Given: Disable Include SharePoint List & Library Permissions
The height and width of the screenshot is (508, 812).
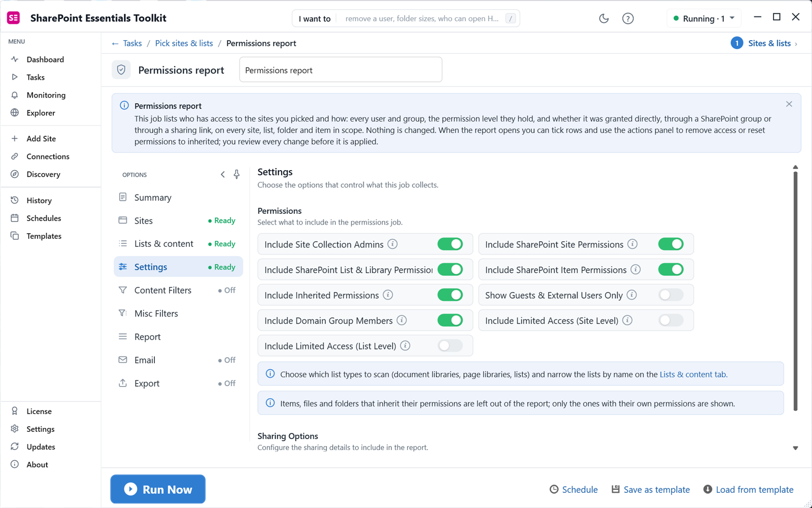Looking at the screenshot, I should coord(450,270).
